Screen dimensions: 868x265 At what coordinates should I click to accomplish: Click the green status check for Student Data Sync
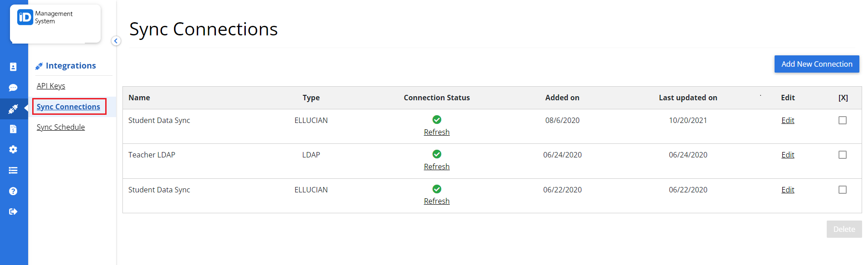click(x=436, y=119)
